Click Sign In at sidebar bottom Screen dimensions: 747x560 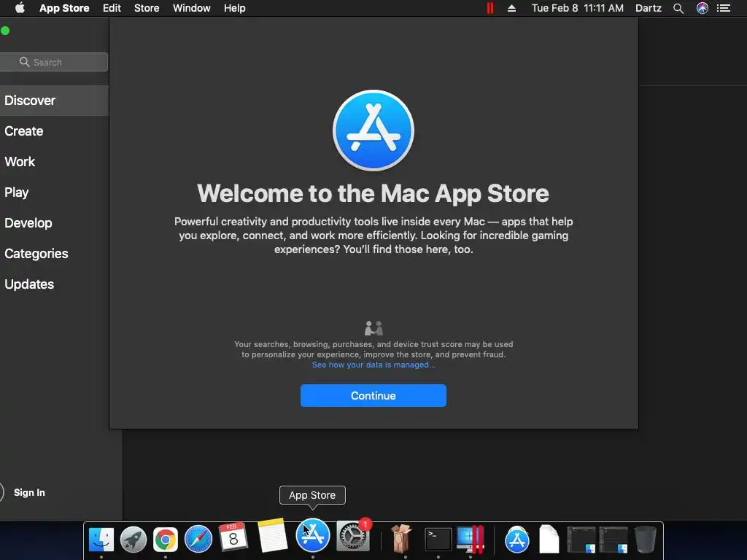pyautogui.click(x=29, y=492)
